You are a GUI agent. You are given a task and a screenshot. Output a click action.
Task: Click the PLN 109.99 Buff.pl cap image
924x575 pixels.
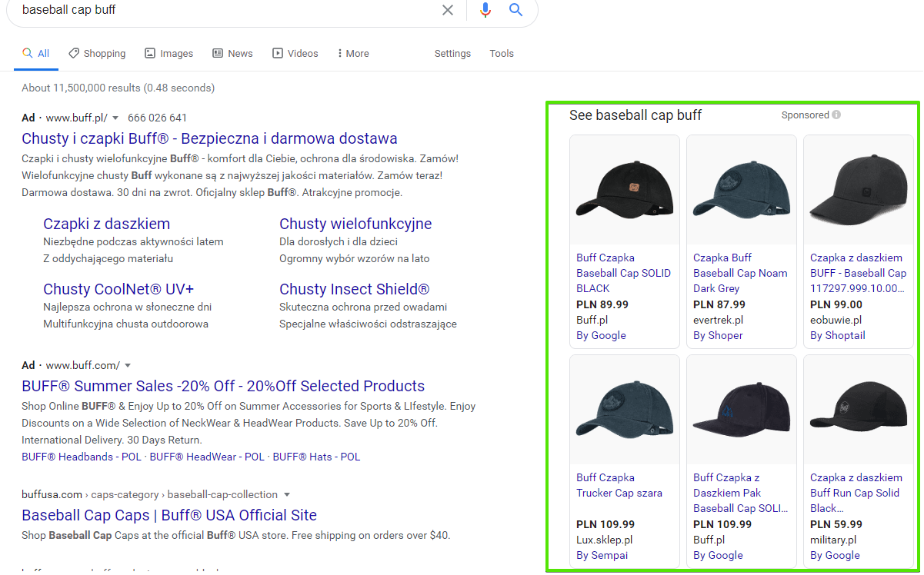(x=742, y=410)
